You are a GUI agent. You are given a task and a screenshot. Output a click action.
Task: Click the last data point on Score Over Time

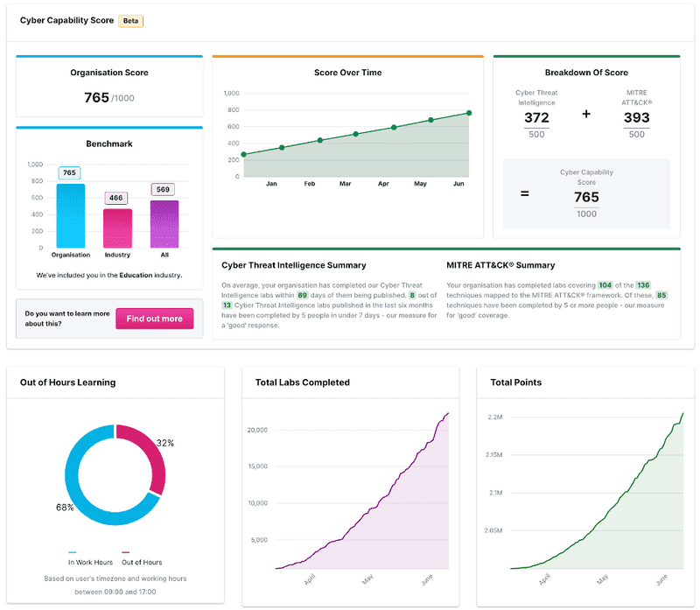[x=469, y=113]
